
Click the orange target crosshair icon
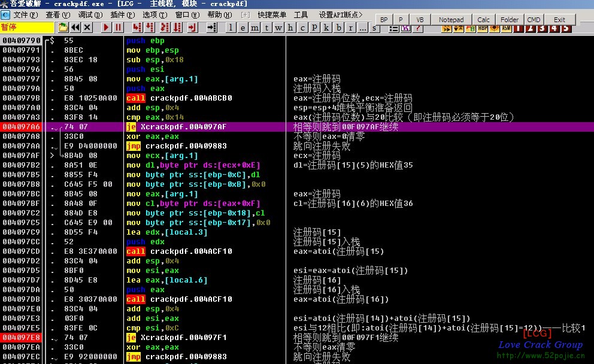(495, 28)
